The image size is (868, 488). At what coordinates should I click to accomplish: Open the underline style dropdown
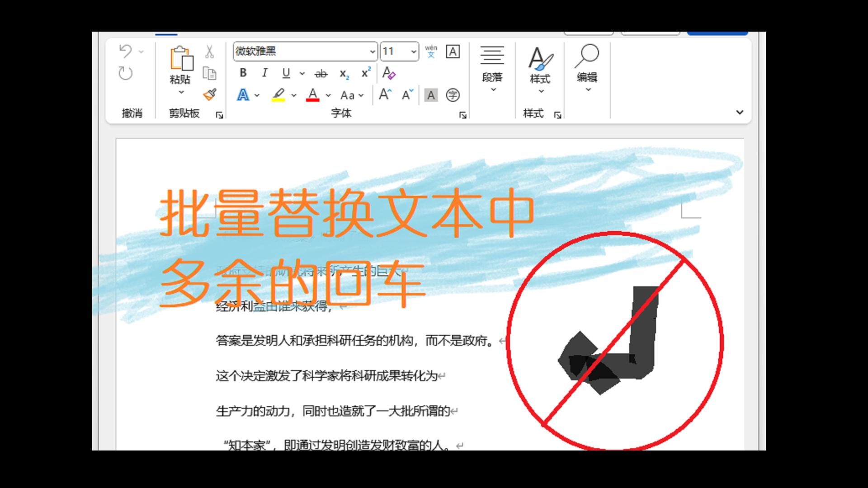click(302, 73)
